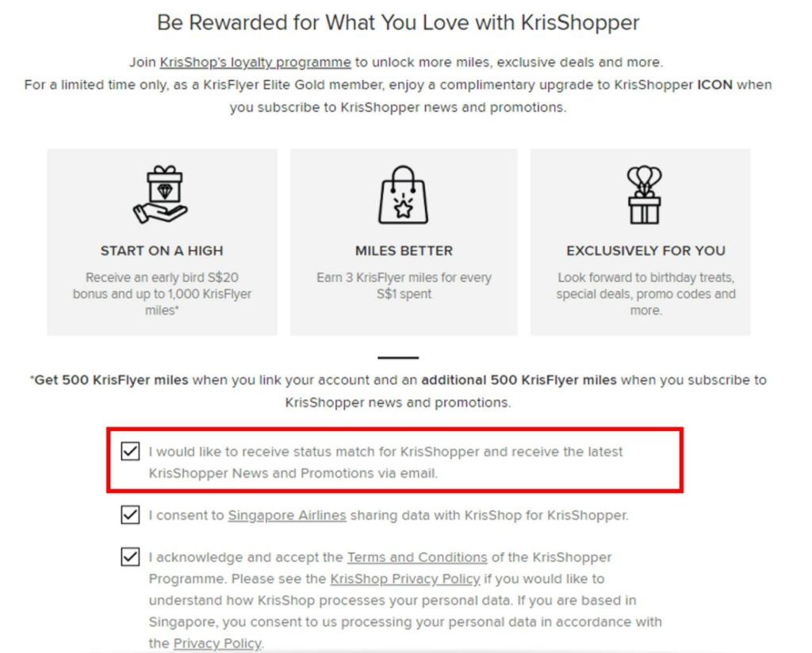Open the Terms and Conditions link
This screenshot has height=653, width=812.
click(x=416, y=557)
